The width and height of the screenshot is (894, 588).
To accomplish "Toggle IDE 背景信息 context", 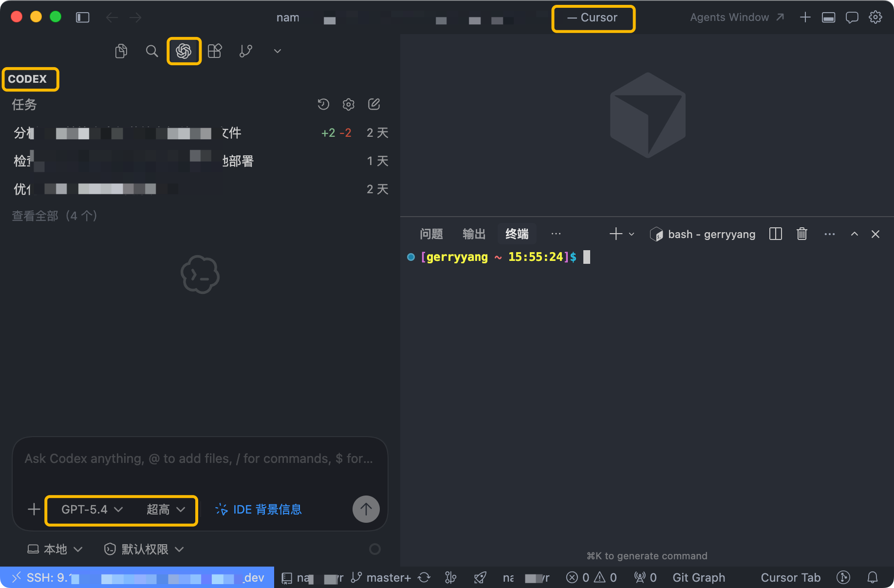I will [259, 510].
